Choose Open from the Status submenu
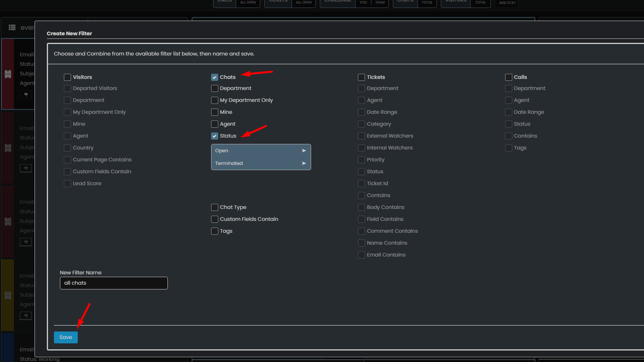 222,151
